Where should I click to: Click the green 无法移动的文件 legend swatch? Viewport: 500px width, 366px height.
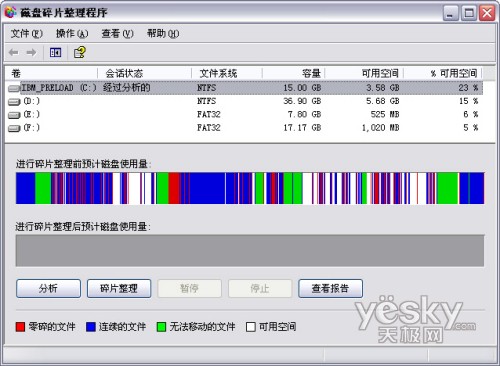click(x=161, y=327)
